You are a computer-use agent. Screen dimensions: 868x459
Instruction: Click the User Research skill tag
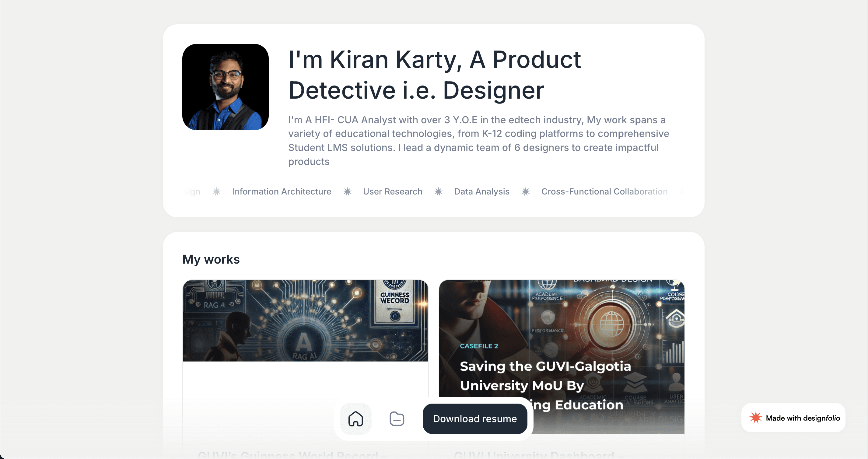392,191
